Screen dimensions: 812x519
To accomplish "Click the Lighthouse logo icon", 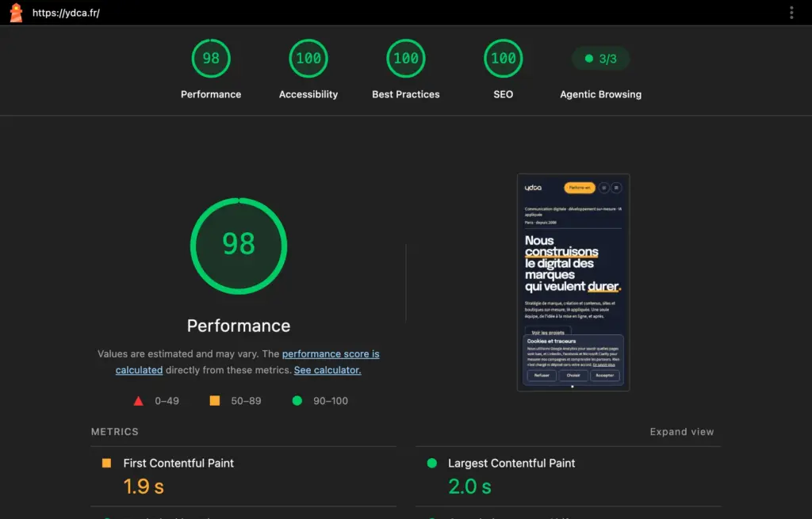I will [x=16, y=13].
